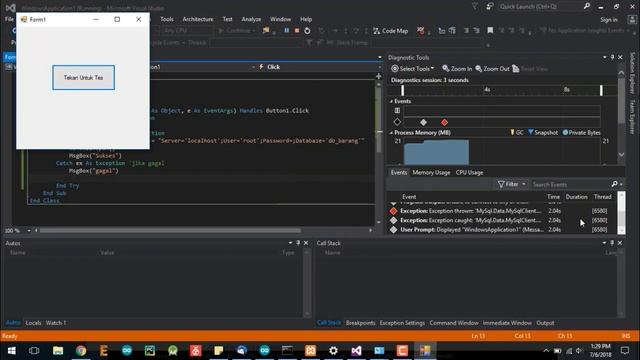The height and width of the screenshot is (360, 640).
Task: Click the feedback icon beside Quick Launch
Action: (x=489, y=7)
